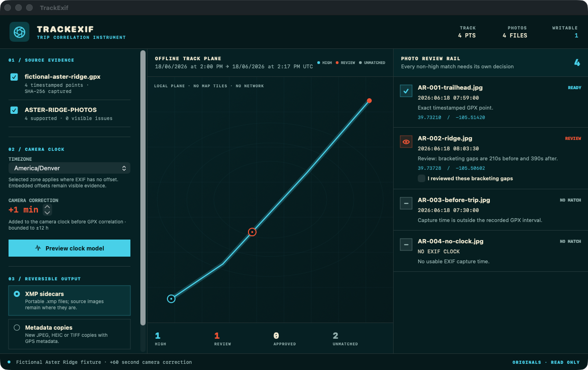Click the minus icon beside AR-004-no-clock.jpg
The width and height of the screenshot is (588, 370).
point(406,244)
